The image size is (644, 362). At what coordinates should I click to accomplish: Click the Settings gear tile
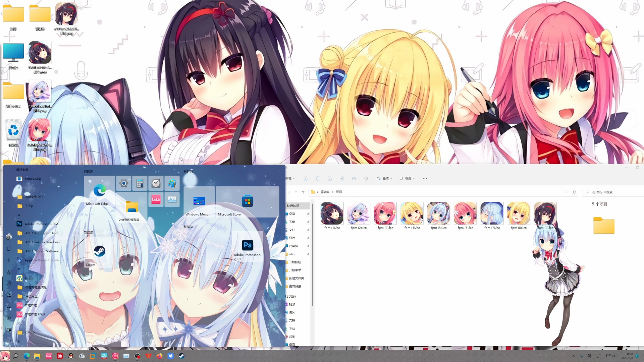[124, 183]
